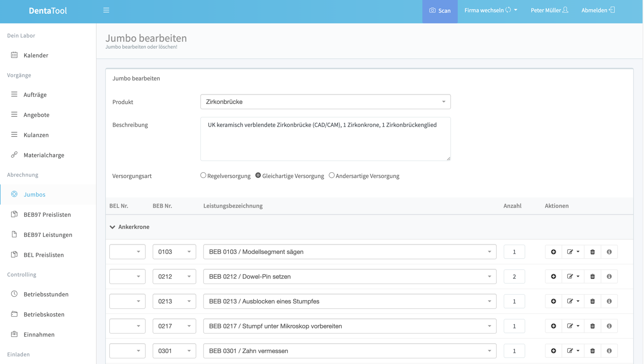Click the Materialcharge link icon in sidebar

14,155
